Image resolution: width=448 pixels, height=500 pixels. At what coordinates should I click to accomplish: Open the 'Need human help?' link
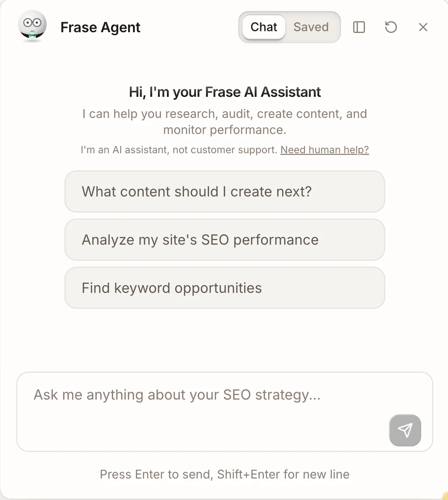(x=324, y=149)
